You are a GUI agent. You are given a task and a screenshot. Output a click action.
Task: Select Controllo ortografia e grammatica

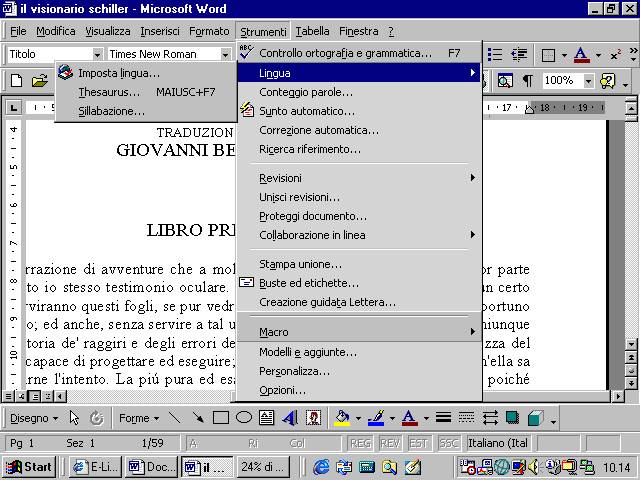pyautogui.click(x=359, y=53)
